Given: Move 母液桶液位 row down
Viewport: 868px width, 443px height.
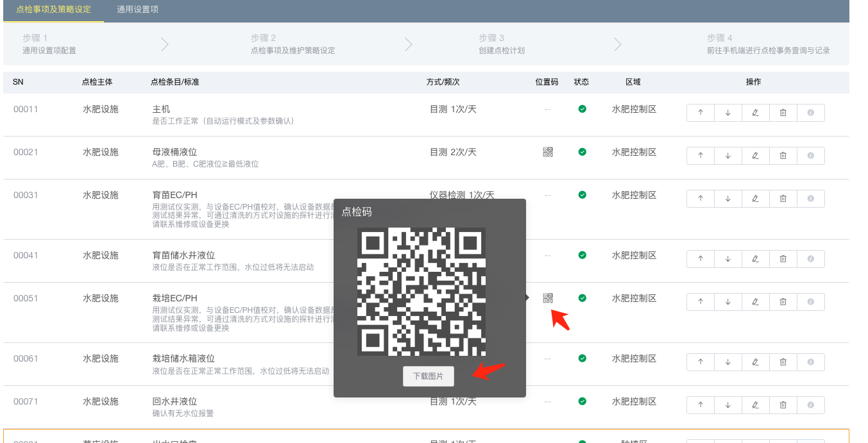Looking at the screenshot, I should 728,156.
